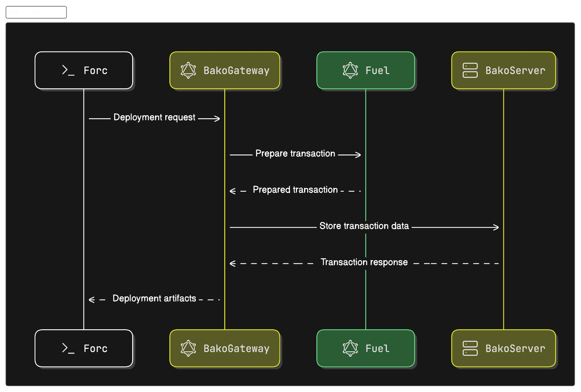Click the graph icon in the top BakoGateway node
This screenshot has height=392, width=581.
188,70
